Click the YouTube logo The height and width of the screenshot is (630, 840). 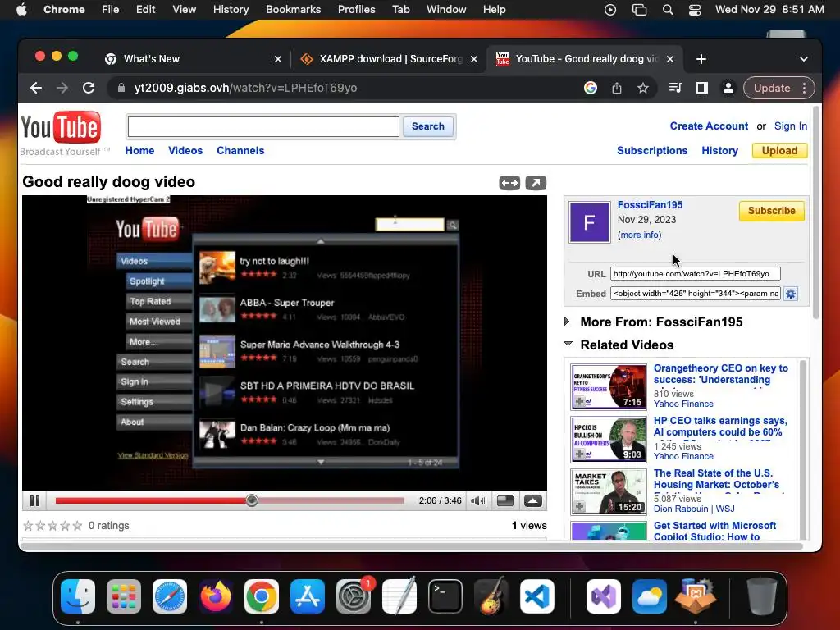(61, 128)
